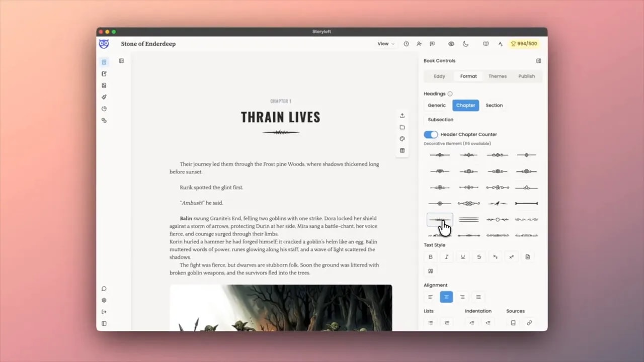The height and width of the screenshot is (362, 644).
Task: Open version history clock icon in top bar
Action: tap(406, 44)
